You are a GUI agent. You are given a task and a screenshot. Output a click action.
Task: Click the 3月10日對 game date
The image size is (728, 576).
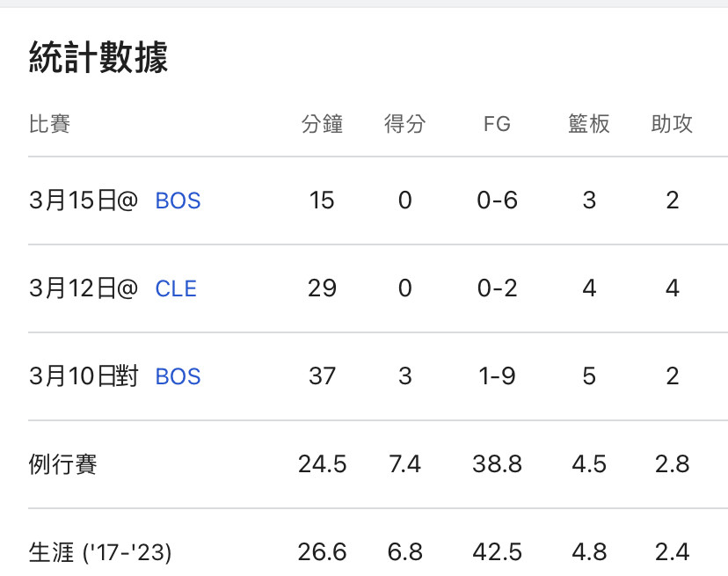point(84,375)
